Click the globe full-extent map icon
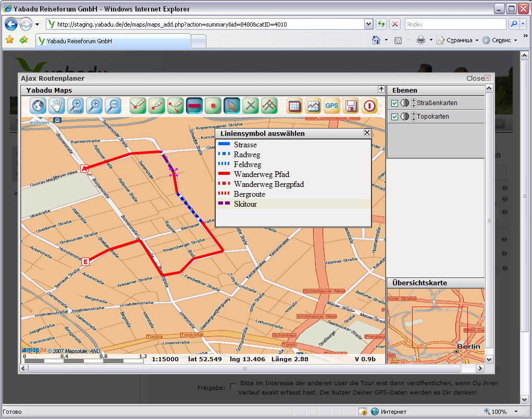 coord(38,106)
